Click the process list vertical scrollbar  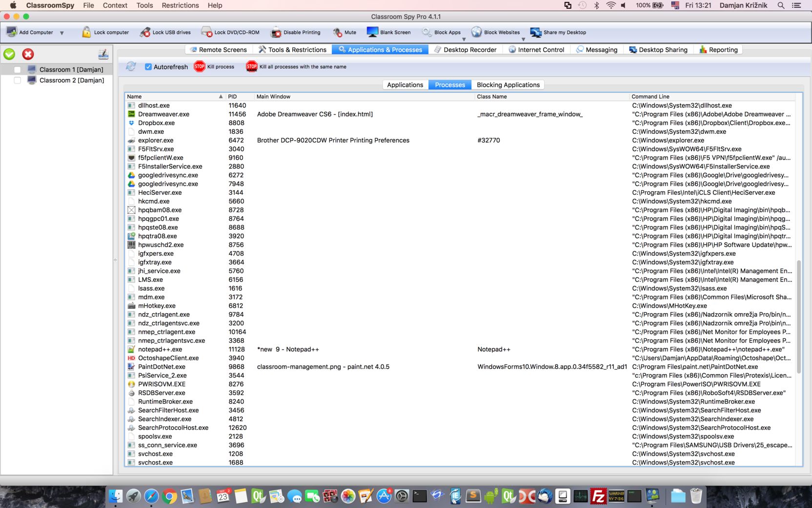tap(799, 317)
